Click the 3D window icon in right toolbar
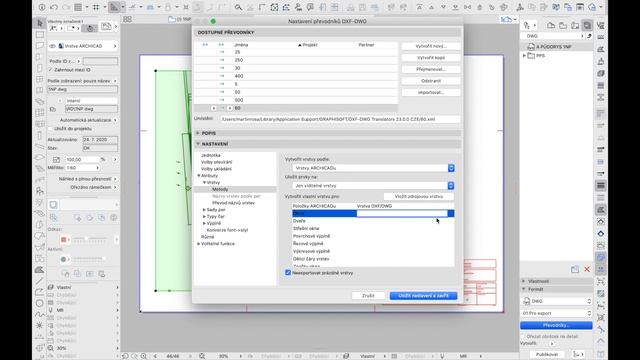The height and width of the screenshot is (360, 640). pos(601,73)
